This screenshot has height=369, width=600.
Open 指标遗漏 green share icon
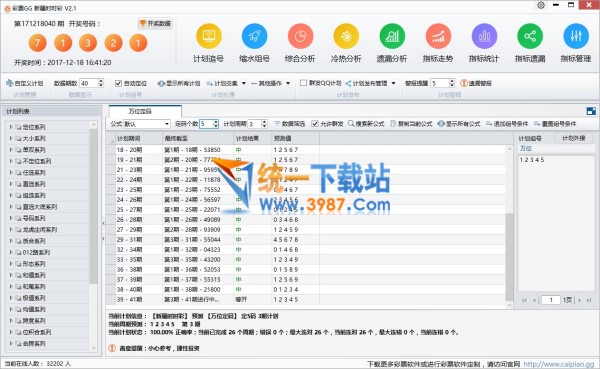click(530, 36)
